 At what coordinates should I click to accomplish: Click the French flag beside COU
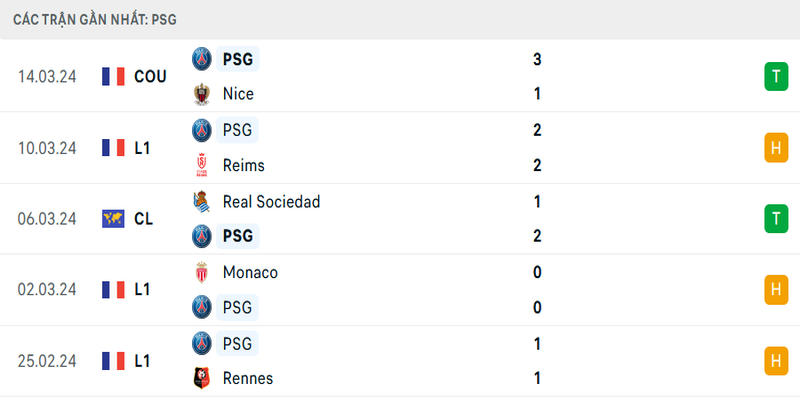(113, 76)
